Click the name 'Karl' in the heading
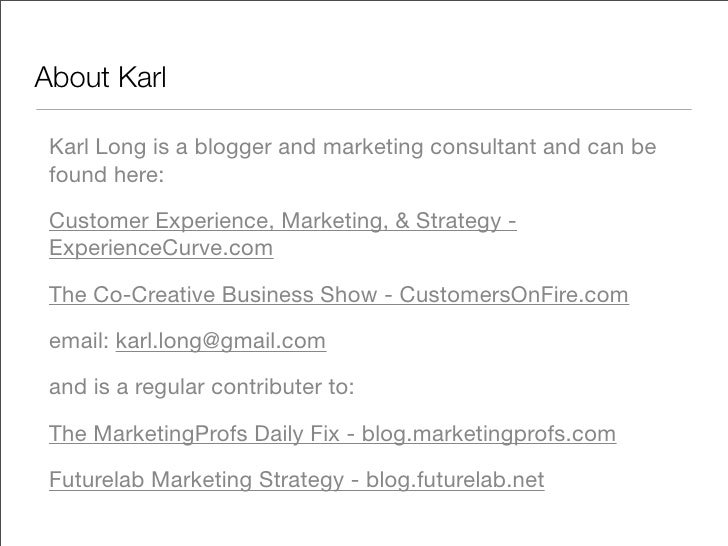This screenshot has height=546, width=728. point(142,77)
